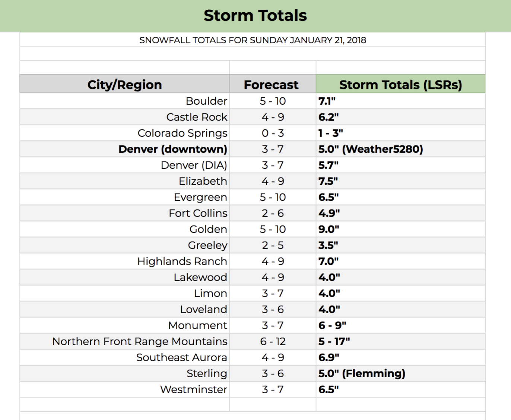Viewport: 511px width, 420px height.
Task: Click the Storm Totals title banner
Action: (256, 16)
